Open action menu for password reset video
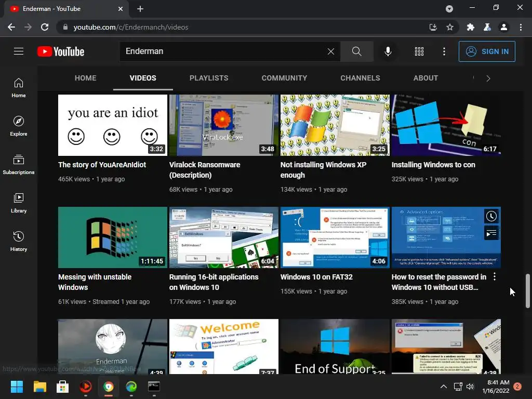The height and width of the screenshot is (399, 532). tap(495, 277)
